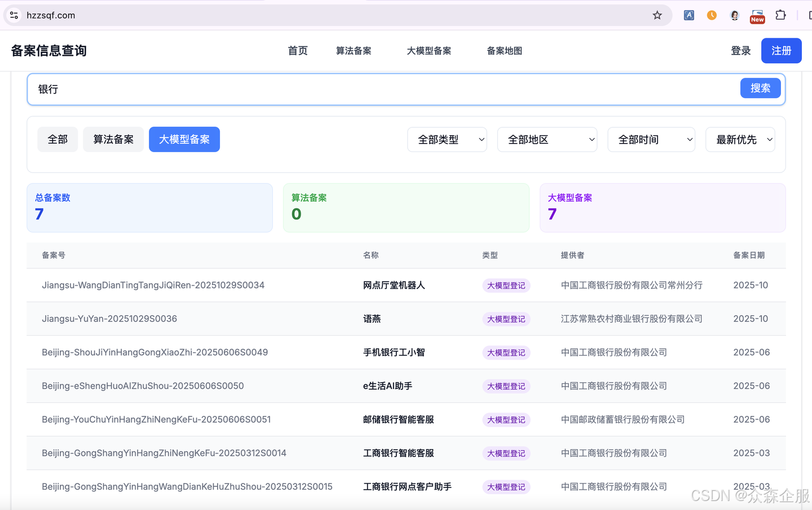The image size is (812, 510).
Task: Open the orange clock extension icon
Action: (x=712, y=15)
